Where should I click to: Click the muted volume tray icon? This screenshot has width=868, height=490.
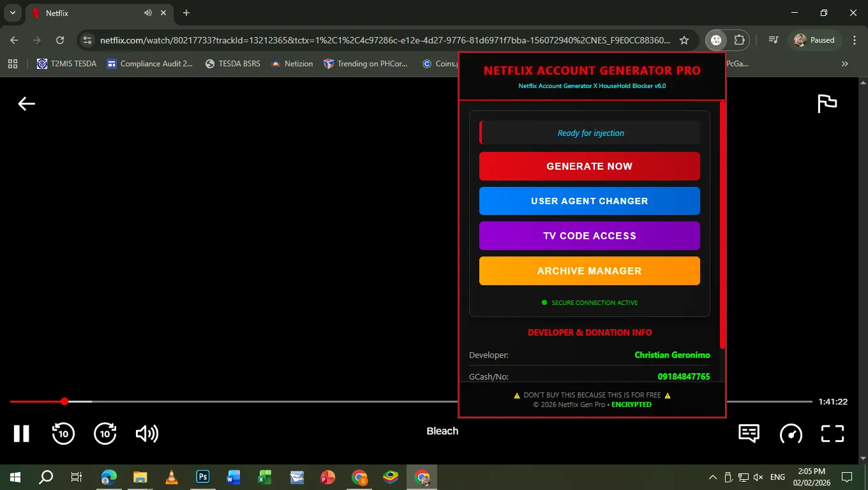(758, 477)
